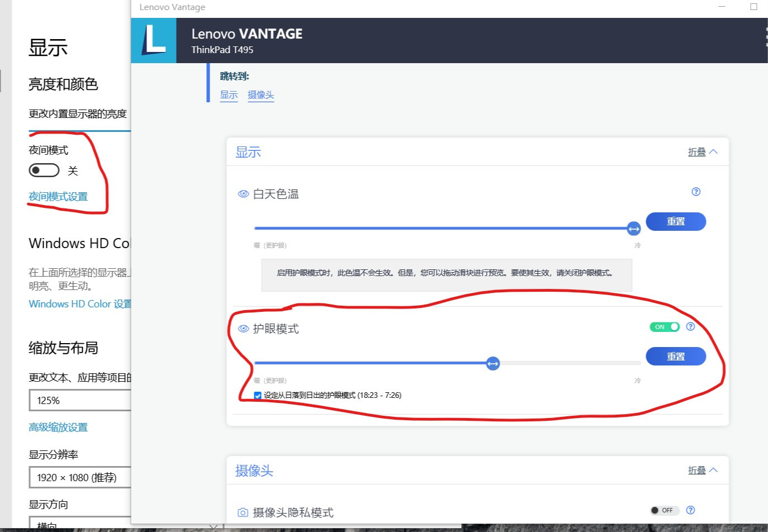Click the ThinkPad T495 device name
Viewport: 768px width, 532px height.
tap(222, 50)
